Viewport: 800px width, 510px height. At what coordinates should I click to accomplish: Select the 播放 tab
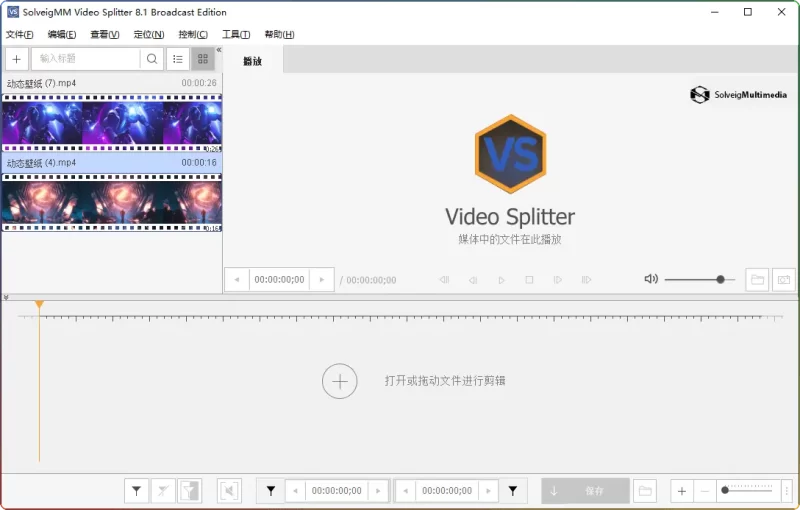click(x=253, y=61)
